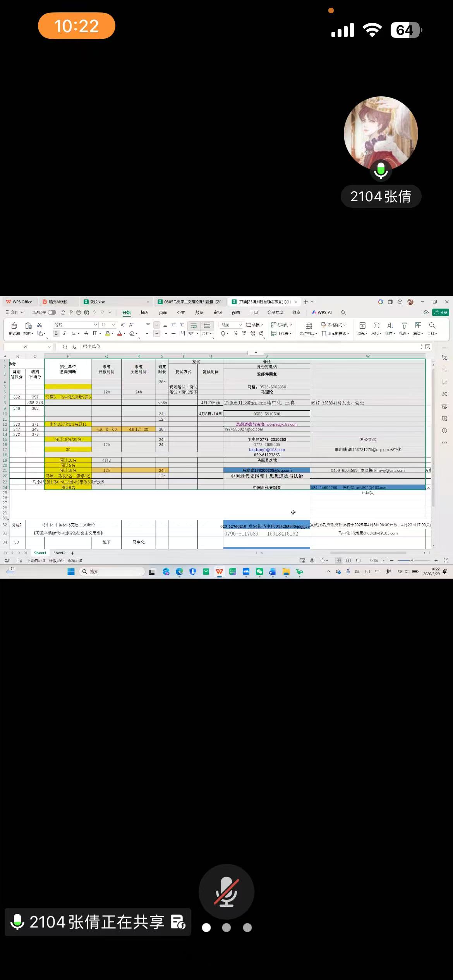This screenshot has height=980, width=453.
Task: Switch to the 插入 ribbon tab
Action: (x=144, y=312)
